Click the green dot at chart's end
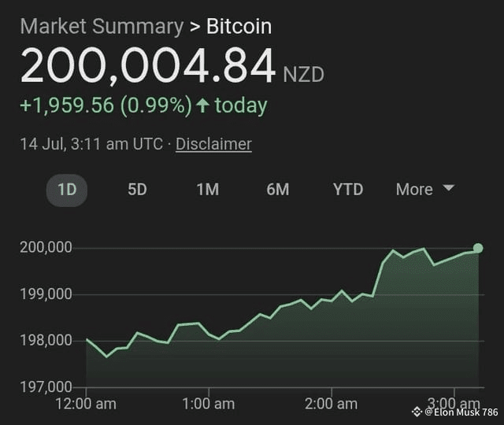Image resolution: width=504 pixels, height=425 pixels. click(x=478, y=248)
